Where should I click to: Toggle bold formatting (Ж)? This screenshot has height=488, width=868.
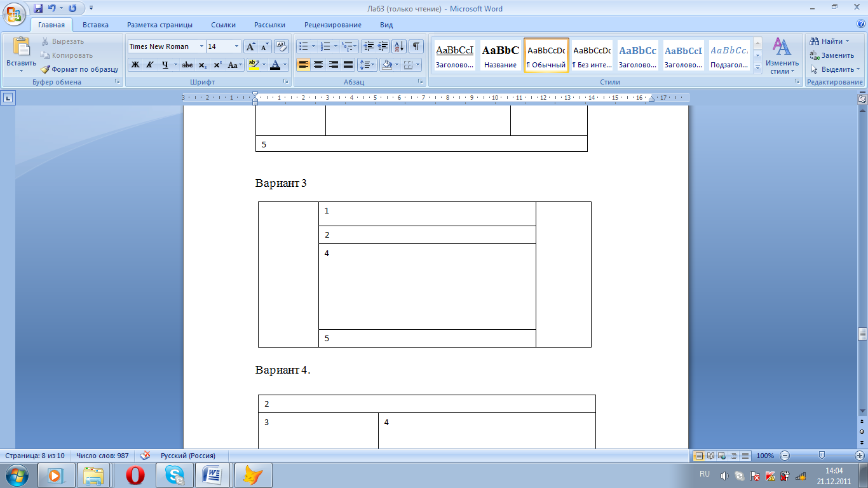point(135,65)
